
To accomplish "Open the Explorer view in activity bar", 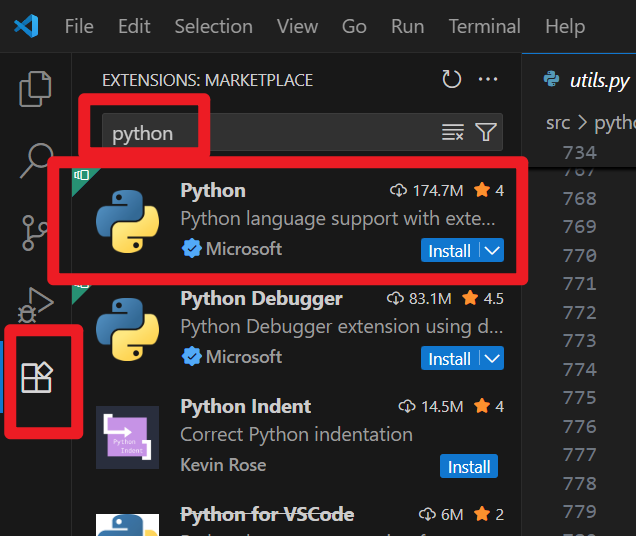I will pos(35,89).
